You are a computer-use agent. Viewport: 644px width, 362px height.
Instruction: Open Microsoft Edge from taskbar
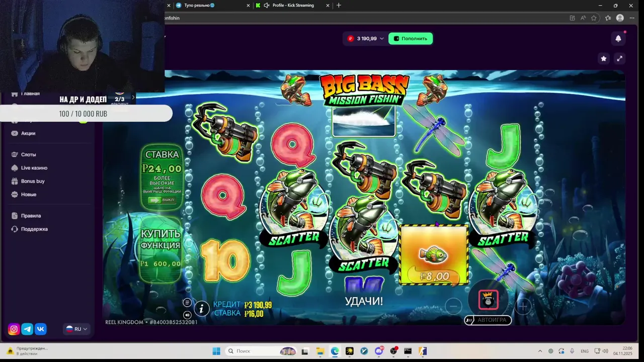click(335, 351)
